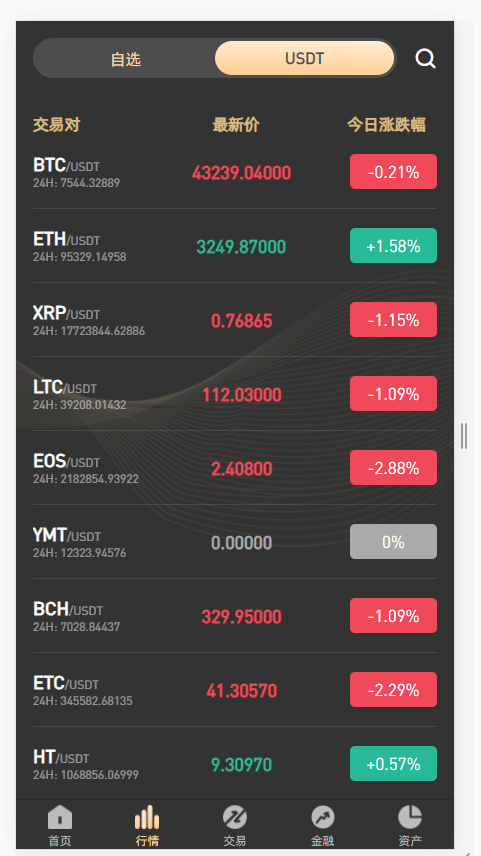Select the USDT market tab

point(304,58)
